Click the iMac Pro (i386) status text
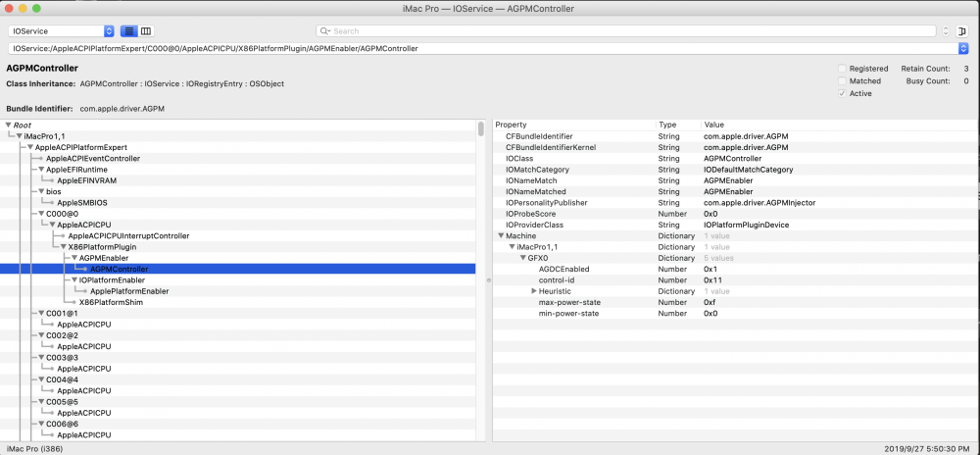980x455 pixels. click(x=34, y=449)
